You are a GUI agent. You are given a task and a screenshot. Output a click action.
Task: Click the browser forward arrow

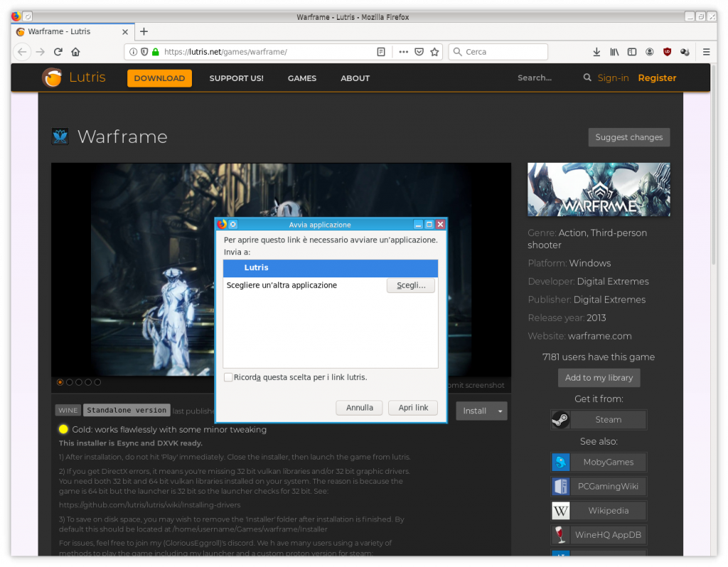pos(41,52)
